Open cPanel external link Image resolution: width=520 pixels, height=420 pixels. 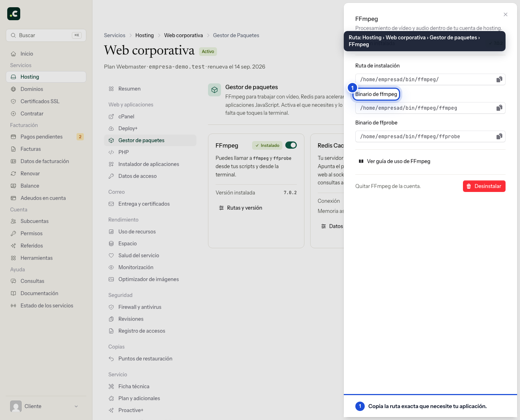(x=150, y=117)
